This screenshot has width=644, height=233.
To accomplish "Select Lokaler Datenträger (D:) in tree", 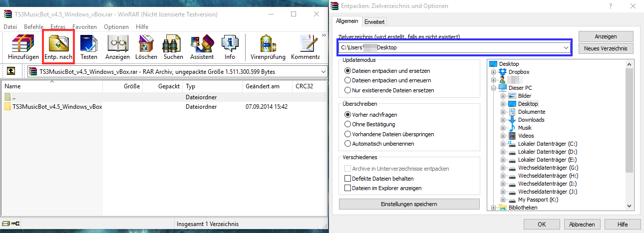I will pyautogui.click(x=548, y=152).
